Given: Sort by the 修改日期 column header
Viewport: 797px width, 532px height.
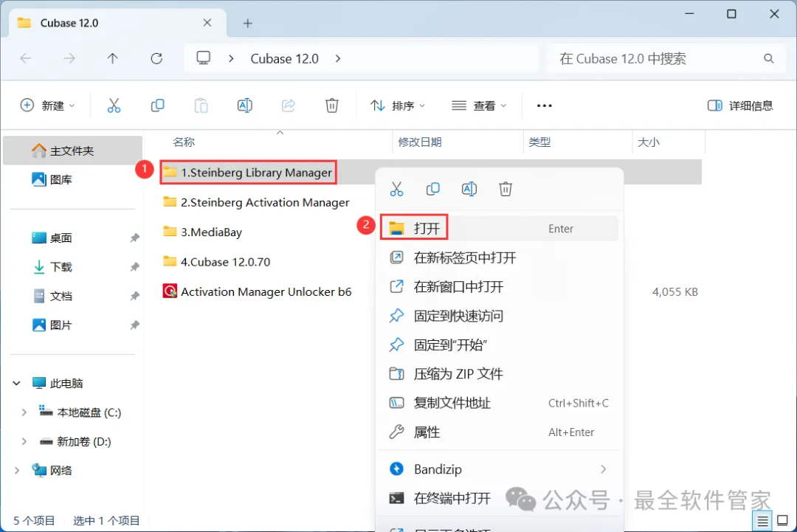Looking at the screenshot, I should (420, 142).
